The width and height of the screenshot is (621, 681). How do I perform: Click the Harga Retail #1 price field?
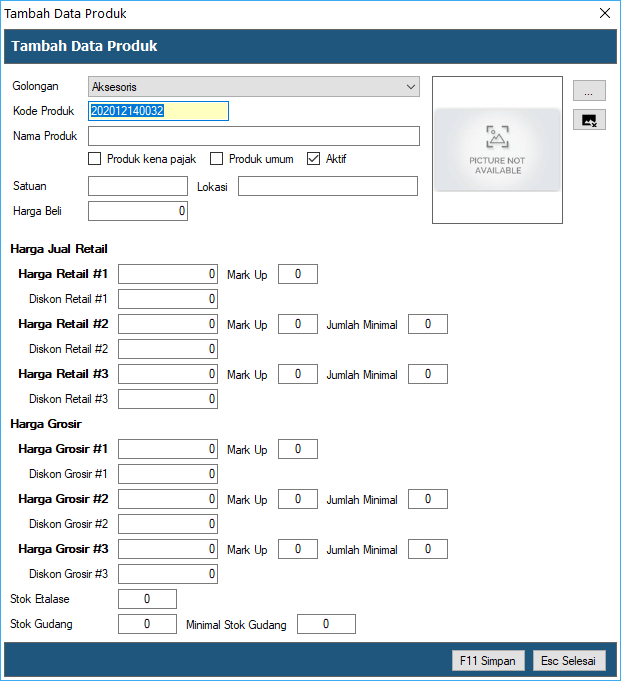(167, 274)
